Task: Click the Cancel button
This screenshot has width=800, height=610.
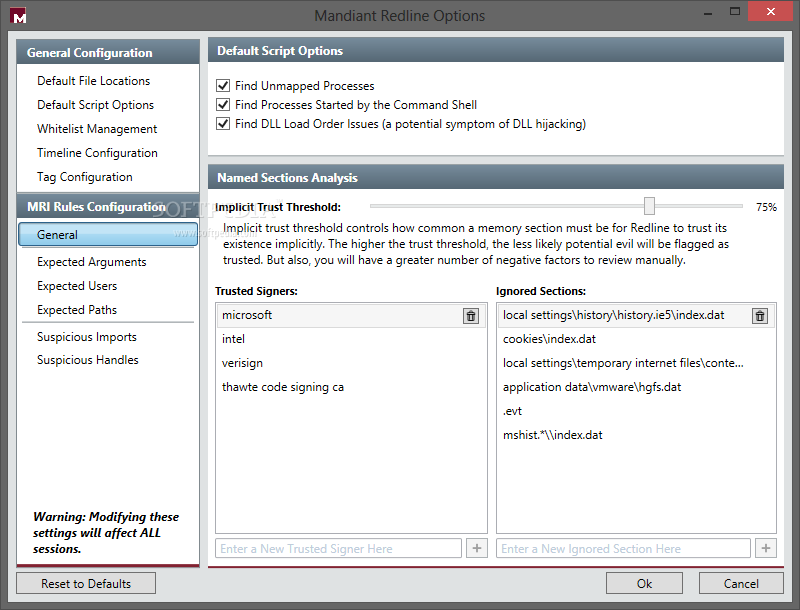Action: click(x=741, y=583)
